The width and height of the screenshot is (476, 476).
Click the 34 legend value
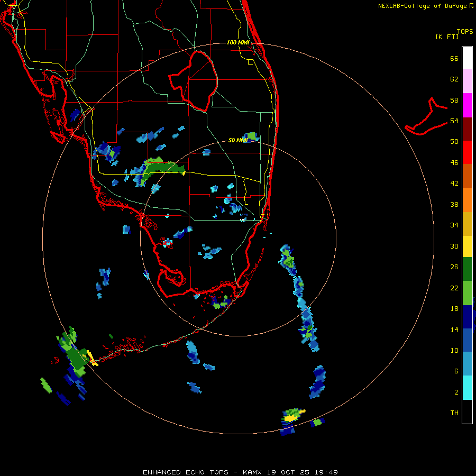454,225
